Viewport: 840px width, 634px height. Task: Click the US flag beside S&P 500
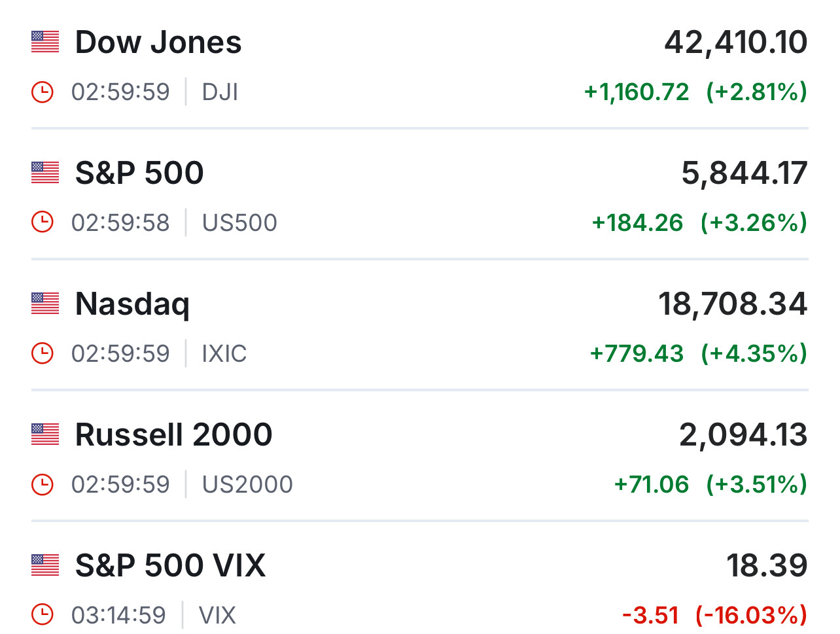coord(45,173)
